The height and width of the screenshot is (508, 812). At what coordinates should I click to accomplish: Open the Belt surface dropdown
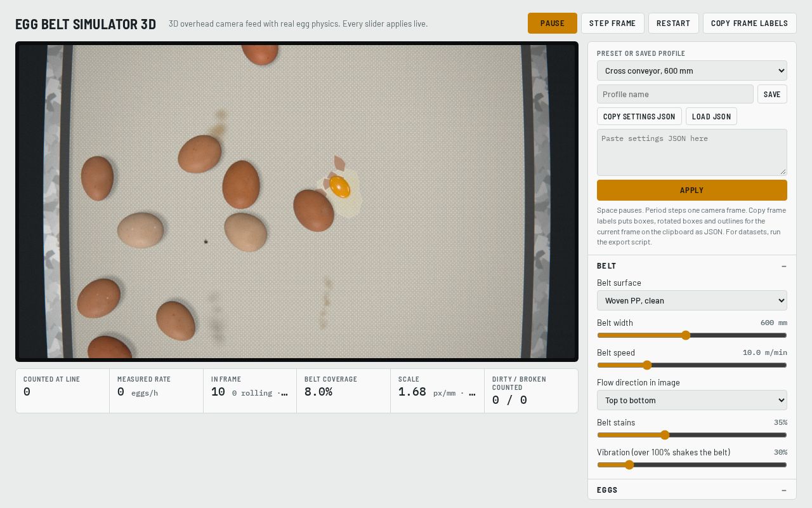click(x=692, y=300)
